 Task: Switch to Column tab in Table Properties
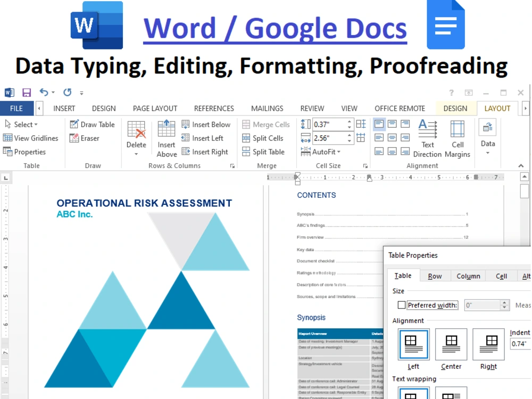coord(468,276)
